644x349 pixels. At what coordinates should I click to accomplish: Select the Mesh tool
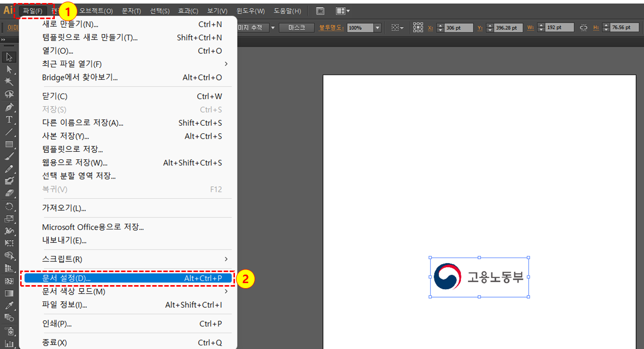(9, 281)
